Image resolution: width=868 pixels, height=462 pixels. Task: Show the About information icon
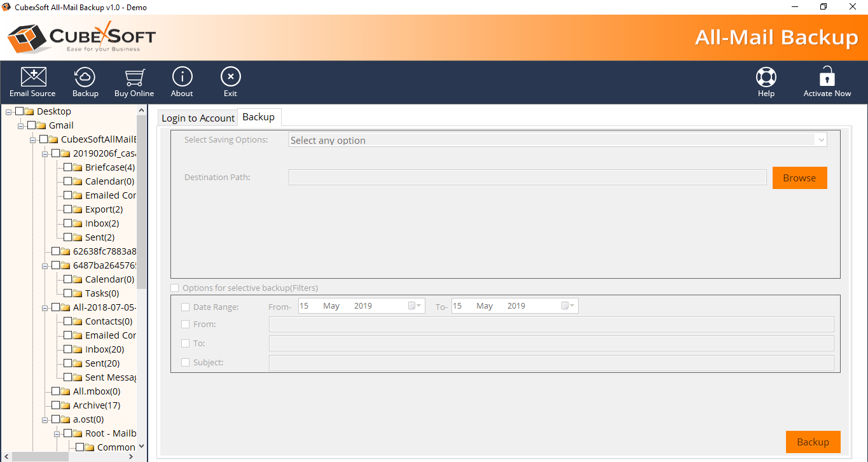pyautogui.click(x=182, y=77)
